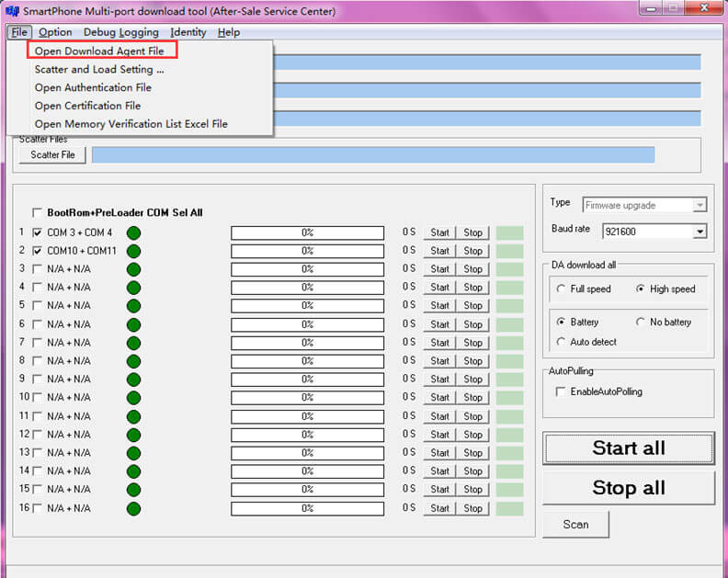The width and height of the screenshot is (728, 578).
Task: Open the Identity menu
Action: [x=188, y=32]
